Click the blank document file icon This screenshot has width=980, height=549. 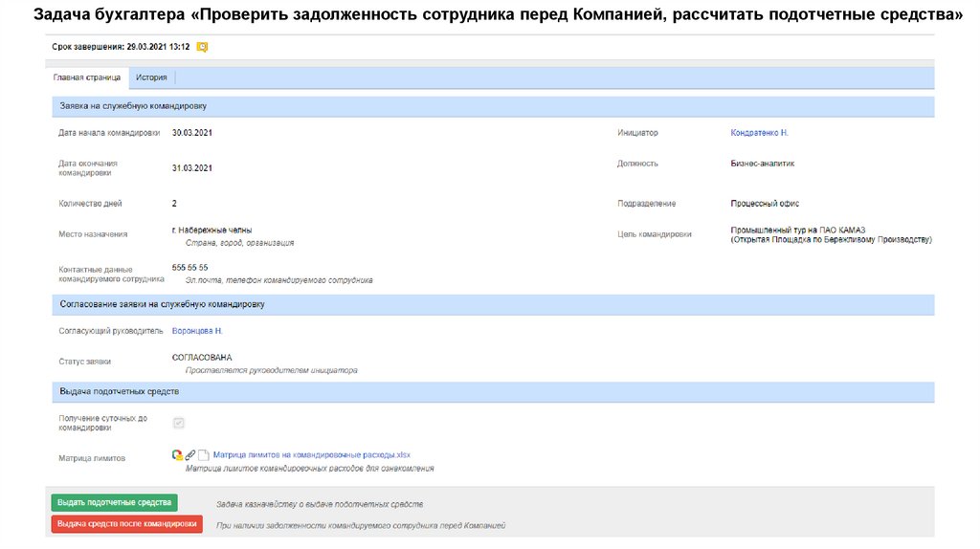point(203,456)
